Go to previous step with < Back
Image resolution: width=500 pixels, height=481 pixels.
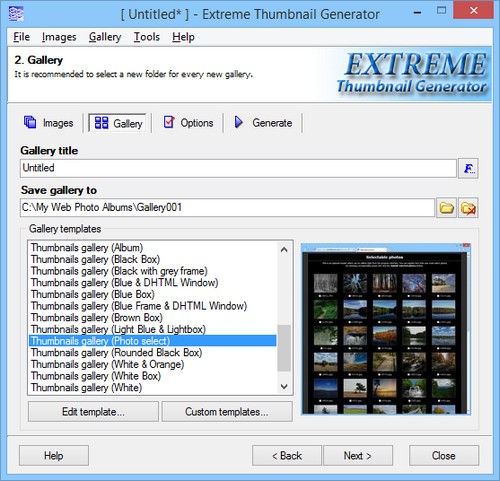(x=287, y=455)
